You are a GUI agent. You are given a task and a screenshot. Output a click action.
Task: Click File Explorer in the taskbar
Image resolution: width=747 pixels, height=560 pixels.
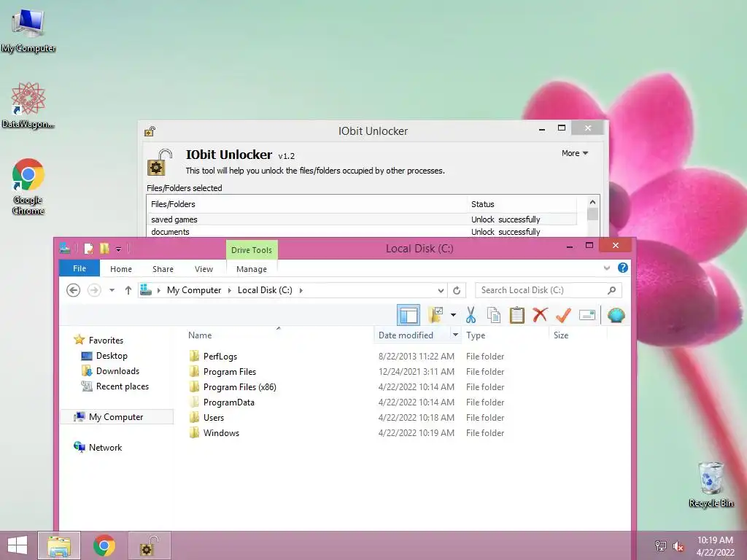59,545
